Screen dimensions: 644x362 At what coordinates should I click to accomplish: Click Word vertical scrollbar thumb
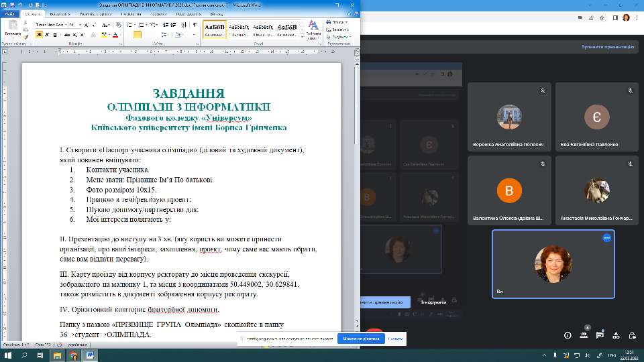pyautogui.click(x=357, y=105)
